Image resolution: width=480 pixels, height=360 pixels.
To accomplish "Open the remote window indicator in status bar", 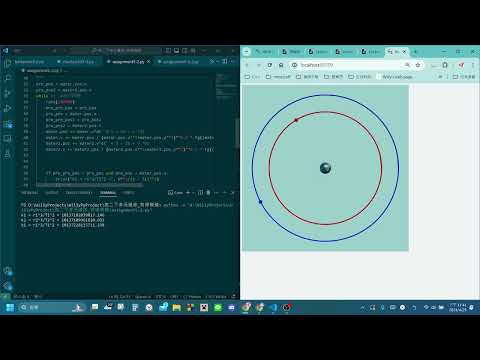I will 5,296.
